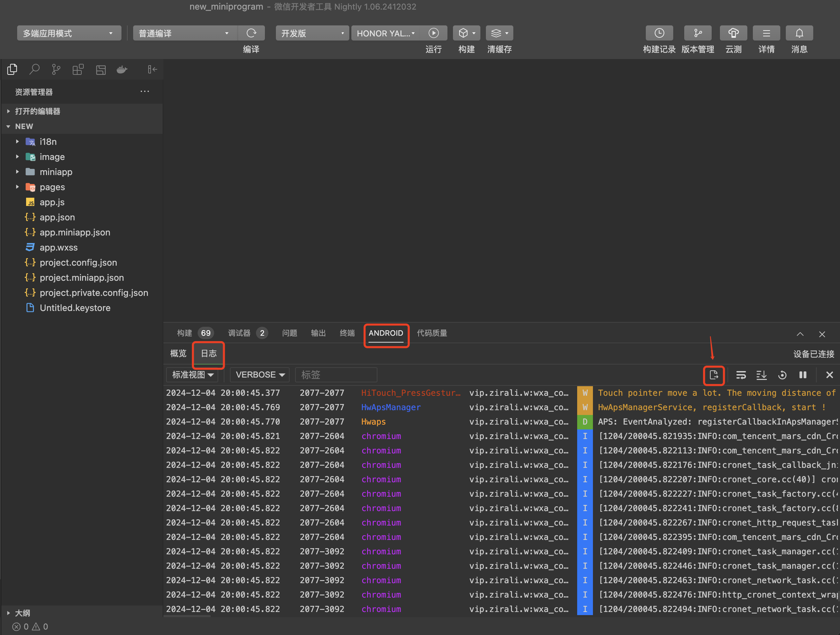Focus the tag filter input
This screenshot has width=840, height=635.
pyautogui.click(x=336, y=375)
